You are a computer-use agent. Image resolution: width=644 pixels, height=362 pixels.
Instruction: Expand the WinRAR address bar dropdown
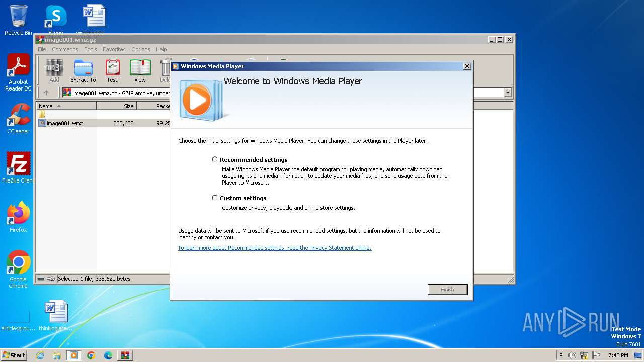(x=508, y=93)
